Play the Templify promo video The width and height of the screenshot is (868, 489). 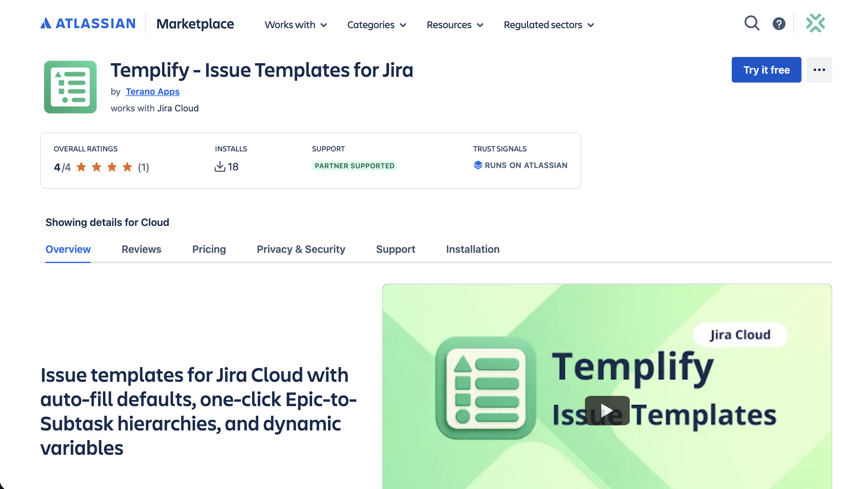pos(607,410)
